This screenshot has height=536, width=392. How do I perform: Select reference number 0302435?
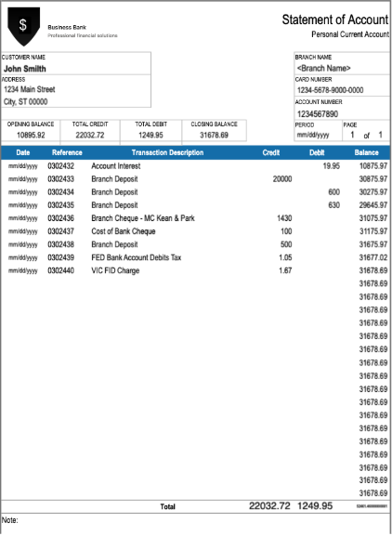tap(60, 205)
